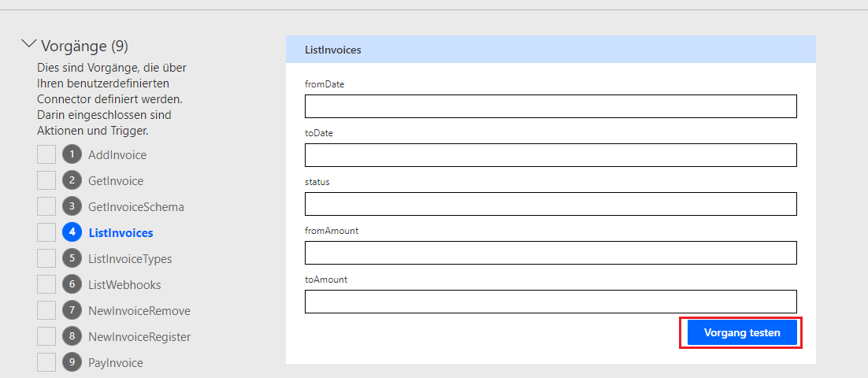This screenshot has height=378, width=868.
Task: Select number 3 circle badge for GetInvoiceSchema
Action: (x=72, y=206)
